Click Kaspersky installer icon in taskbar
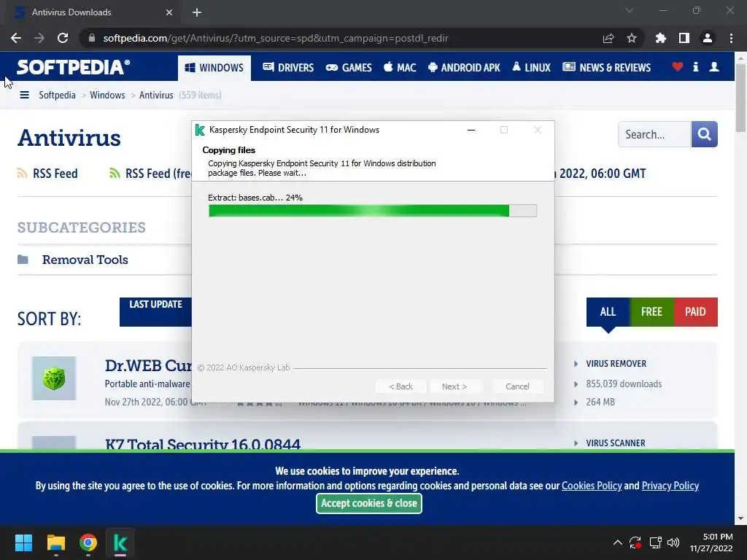Image resolution: width=747 pixels, height=560 pixels. (120, 542)
